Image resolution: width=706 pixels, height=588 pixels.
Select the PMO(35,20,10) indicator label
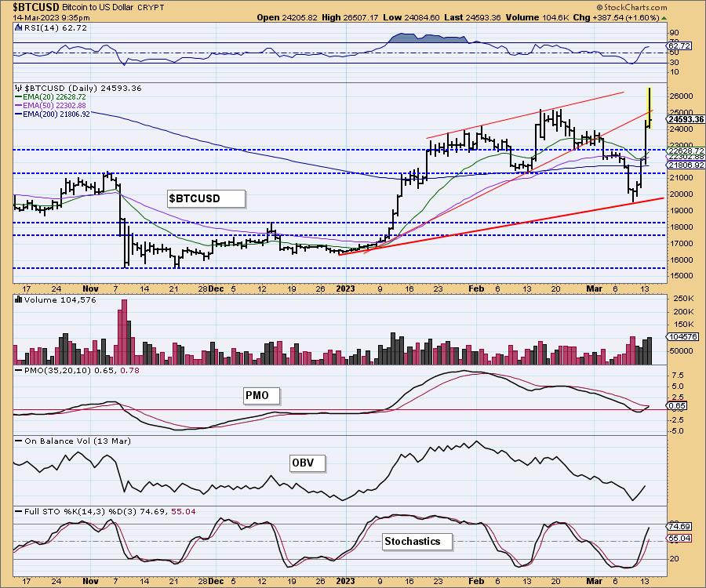pos(82,370)
